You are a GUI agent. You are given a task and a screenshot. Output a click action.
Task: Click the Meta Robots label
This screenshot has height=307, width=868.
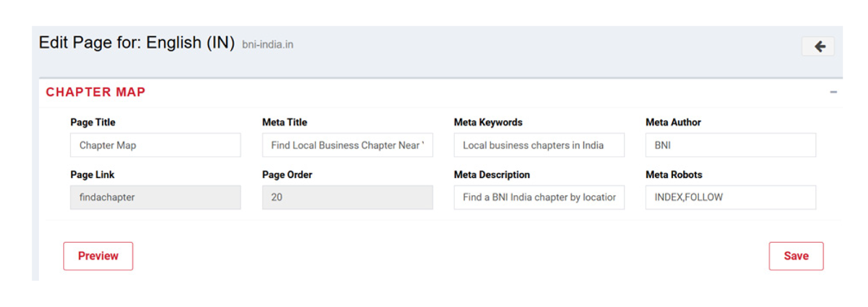[x=674, y=174]
